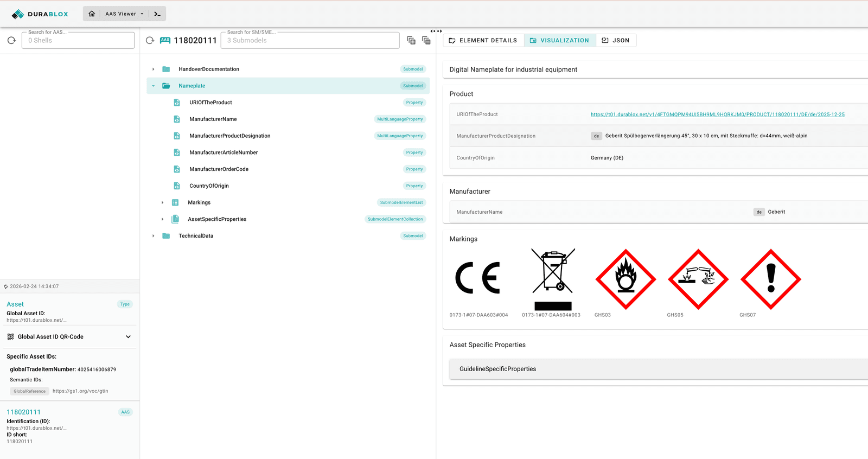Click the GHS03 flame hazard symbol
The image size is (868, 459).
626,279
